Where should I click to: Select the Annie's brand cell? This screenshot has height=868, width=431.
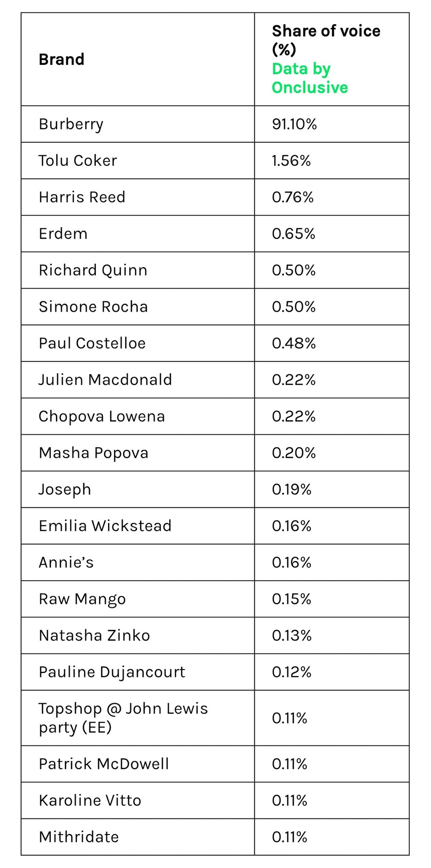click(x=66, y=562)
